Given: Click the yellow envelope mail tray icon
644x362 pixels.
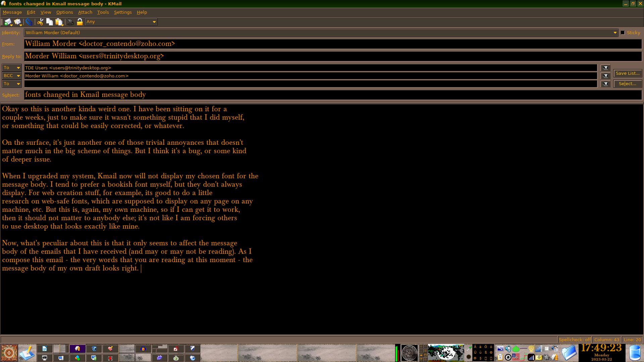Looking at the screenshot, I should [539, 357].
